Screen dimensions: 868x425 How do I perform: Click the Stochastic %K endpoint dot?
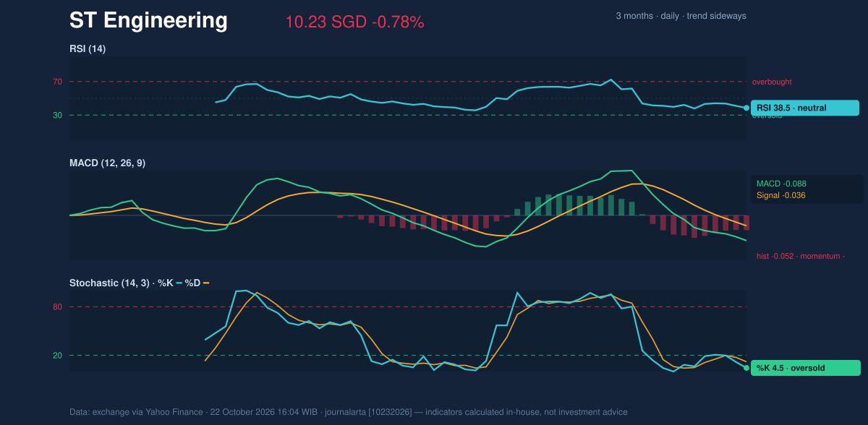click(x=746, y=368)
